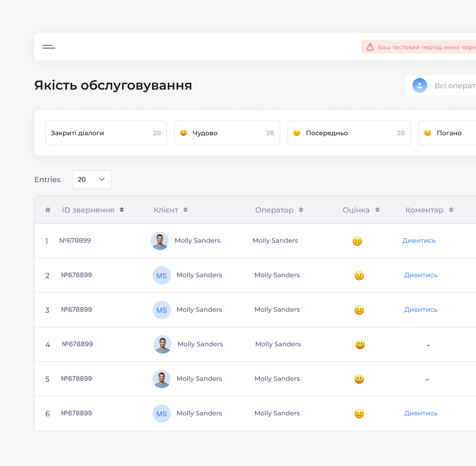Open the Entries count dropdown
Image resolution: width=476 pixels, height=466 pixels.
point(92,179)
